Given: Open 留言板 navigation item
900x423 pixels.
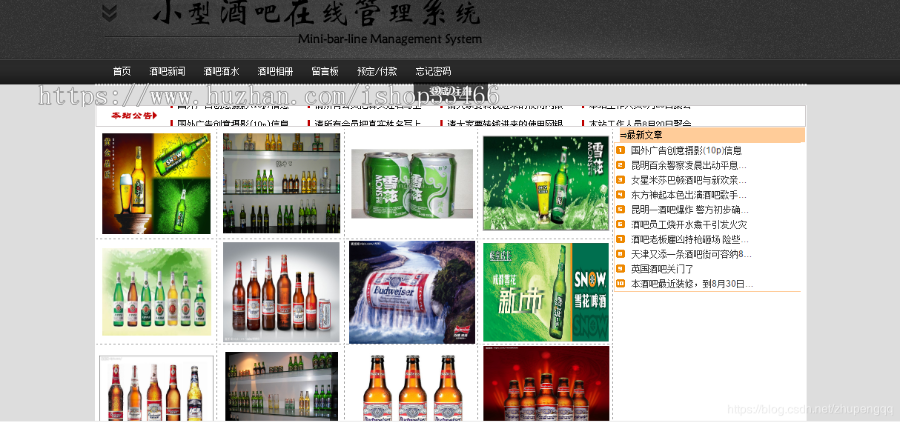Looking at the screenshot, I should [325, 72].
